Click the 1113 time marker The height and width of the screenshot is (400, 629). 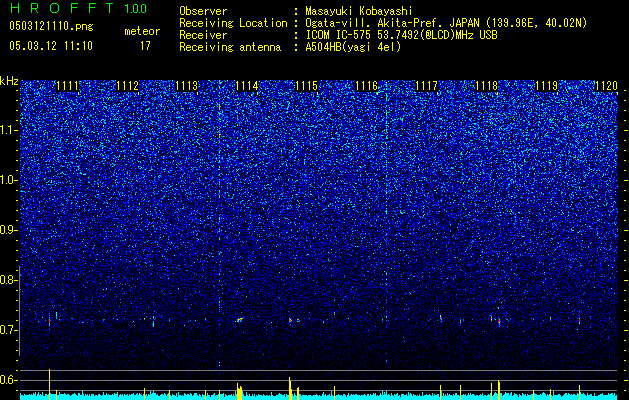(187, 85)
